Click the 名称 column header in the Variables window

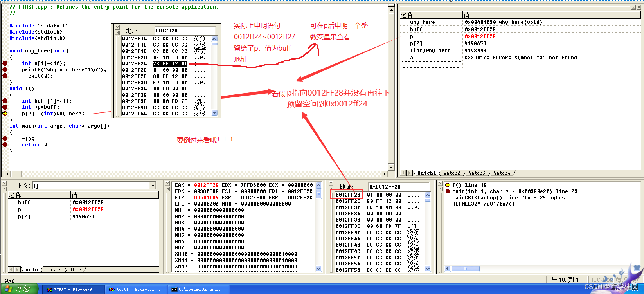tap(39, 195)
